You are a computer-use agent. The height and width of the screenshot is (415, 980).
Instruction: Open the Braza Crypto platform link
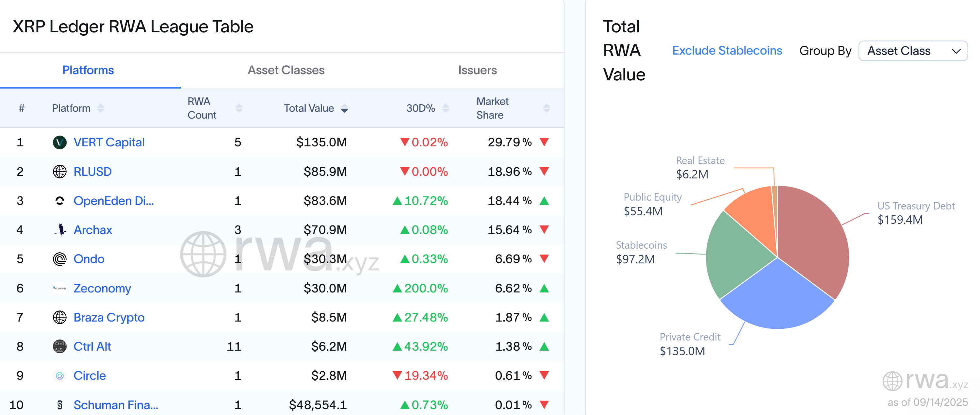pyautogui.click(x=109, y=317)
